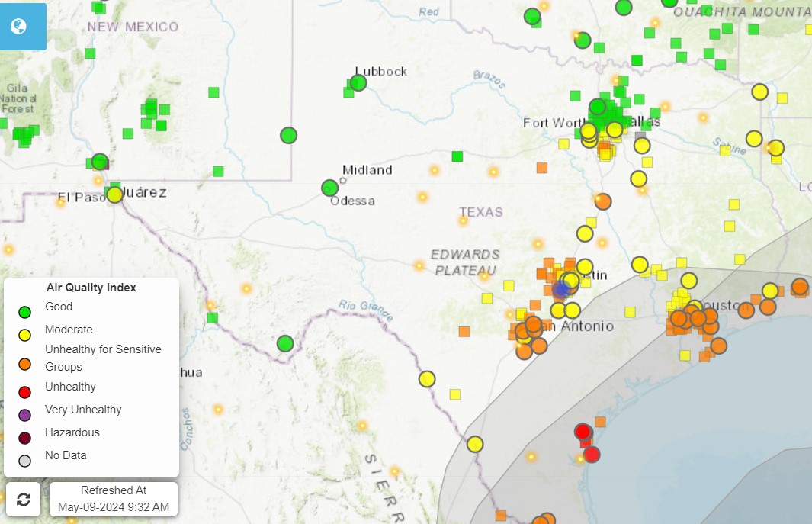Select the red monitor near the Gulf coast

(x=583, y=432)
